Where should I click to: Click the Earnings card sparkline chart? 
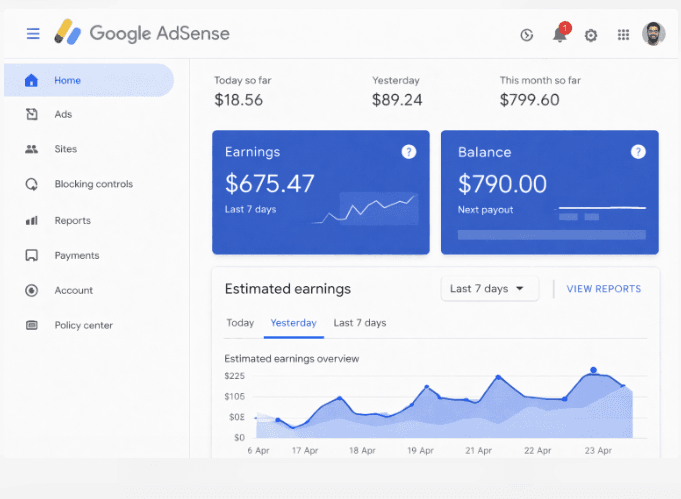365,208
